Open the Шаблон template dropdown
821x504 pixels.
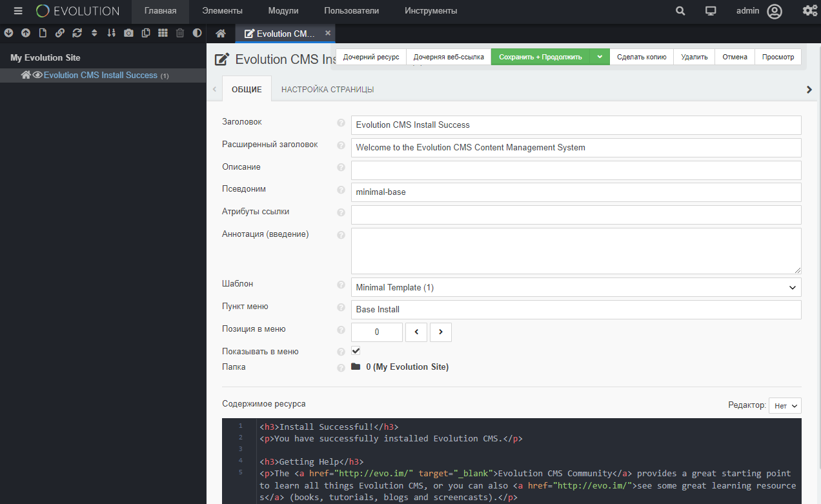[x=576, y=287]
